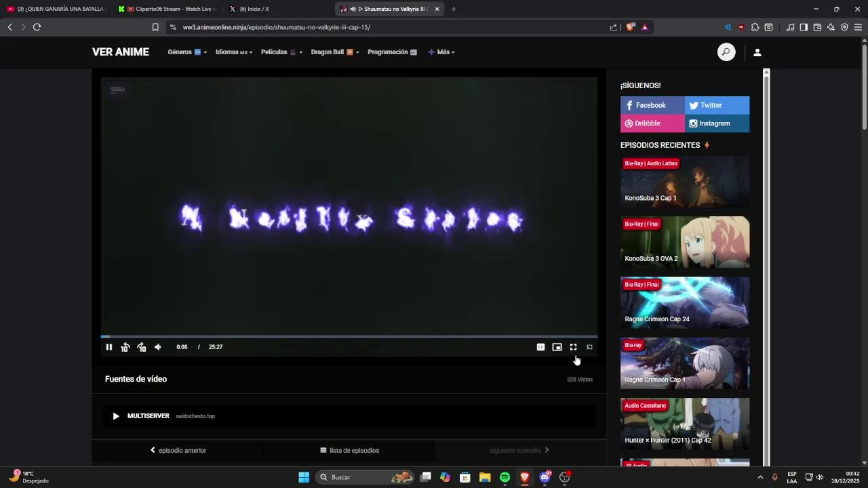Open File Explorer from the taskbar
Screen dimensions: 868x488
coord(485,477)
